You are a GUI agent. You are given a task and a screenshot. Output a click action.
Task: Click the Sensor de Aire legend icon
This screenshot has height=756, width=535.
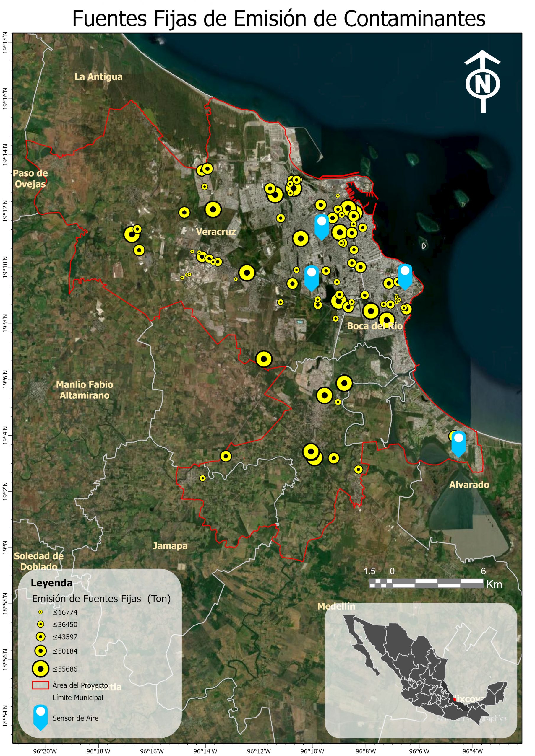click(x=40, y=718)
